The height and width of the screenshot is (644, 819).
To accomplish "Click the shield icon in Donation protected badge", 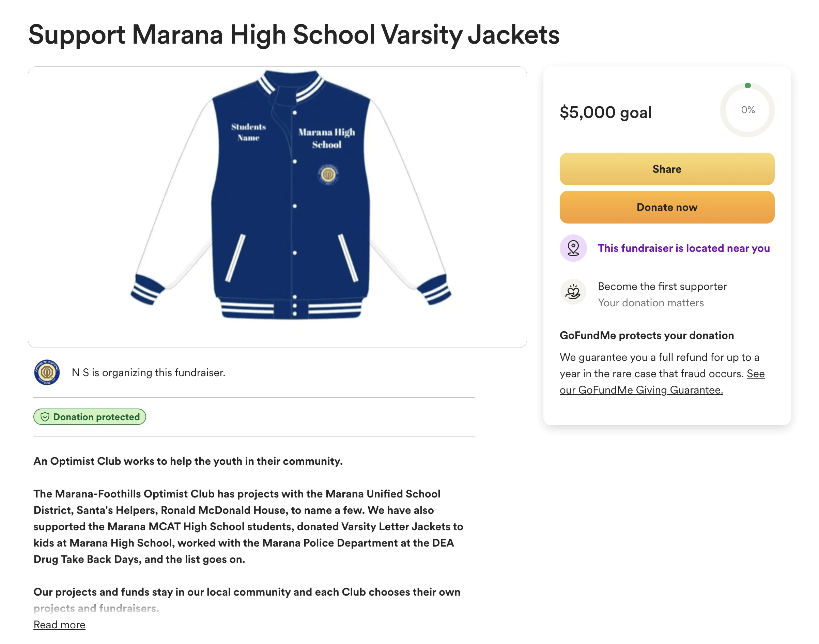I will (45, 417).
